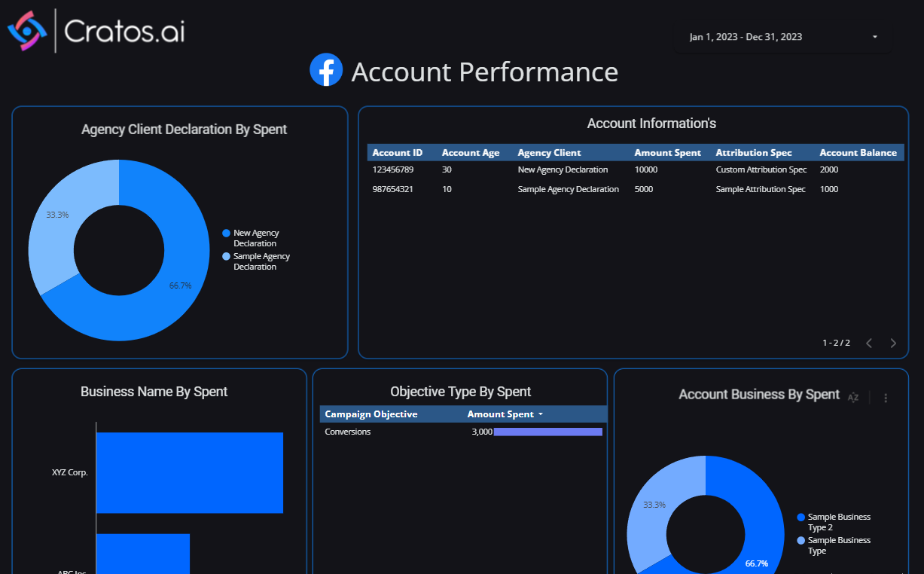Click the Conversions row in Objective Type table
Screen dimensions: 924x574
tap(464, 432)
